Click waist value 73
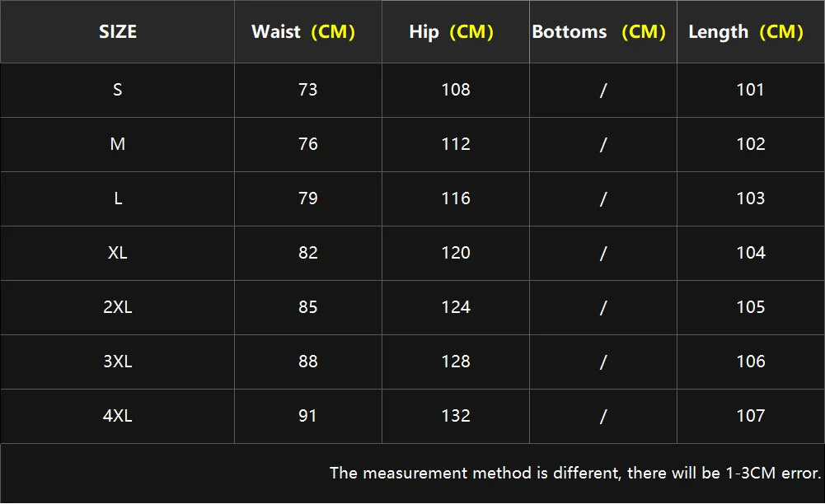 (308, 90)
